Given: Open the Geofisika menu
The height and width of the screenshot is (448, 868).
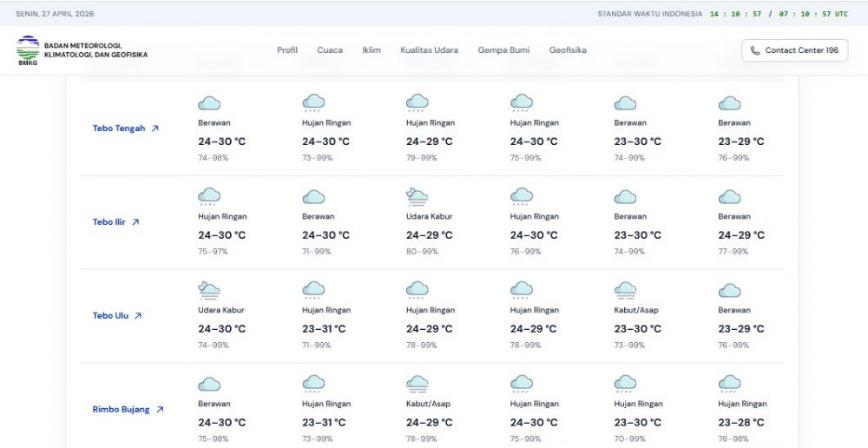Looking at the screenshot, I should 568,50.
